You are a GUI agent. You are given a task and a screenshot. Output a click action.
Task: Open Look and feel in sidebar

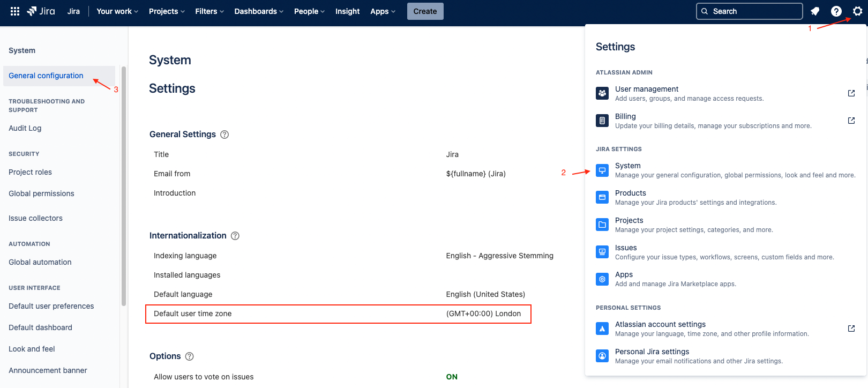(32, 349)
